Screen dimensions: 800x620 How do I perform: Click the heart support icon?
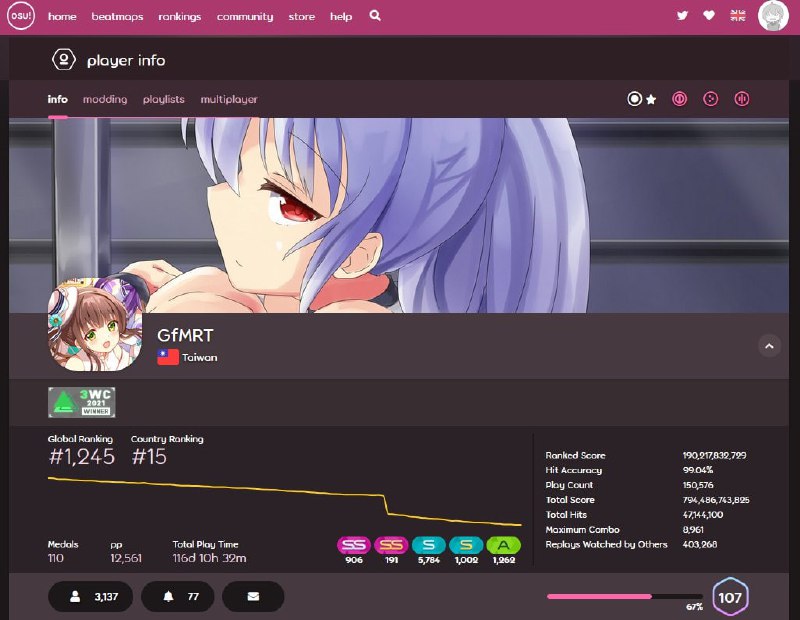pyautogui.click(x=709, y=16)
